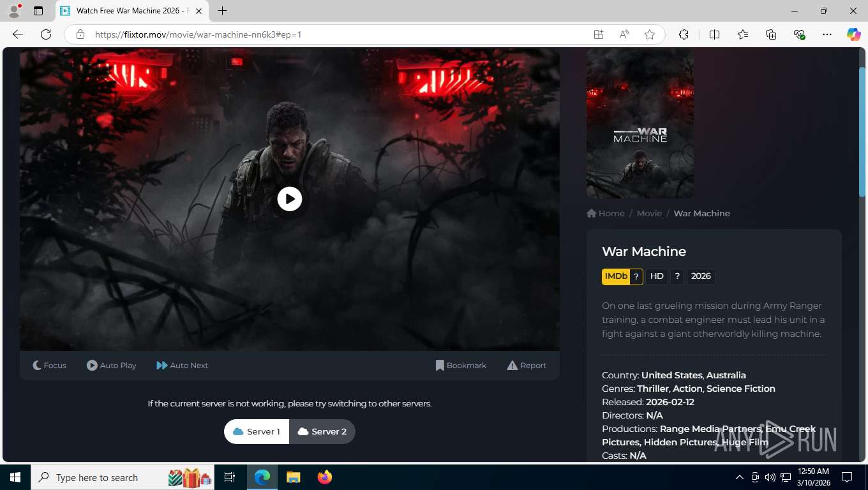Open the Action genre link
The height and width of the screenshot is (490, 868).
[687, 389]
